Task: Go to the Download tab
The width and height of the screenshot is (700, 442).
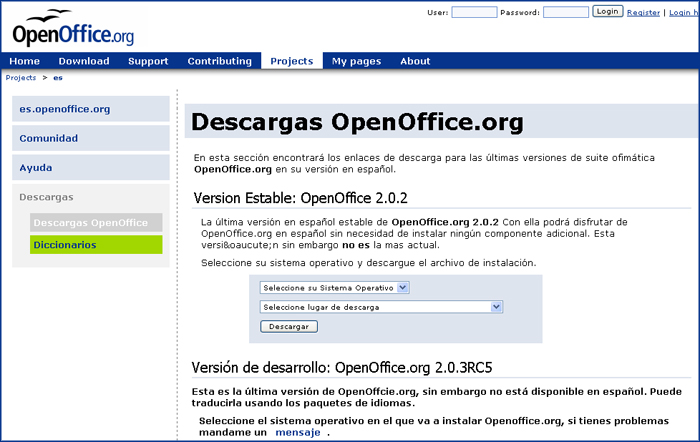Action: tap(84, 61)
